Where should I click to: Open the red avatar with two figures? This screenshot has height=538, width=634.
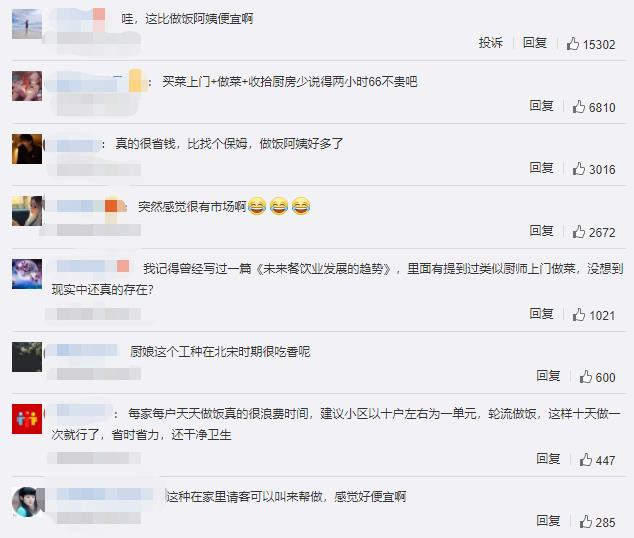[x=27, y=419]
